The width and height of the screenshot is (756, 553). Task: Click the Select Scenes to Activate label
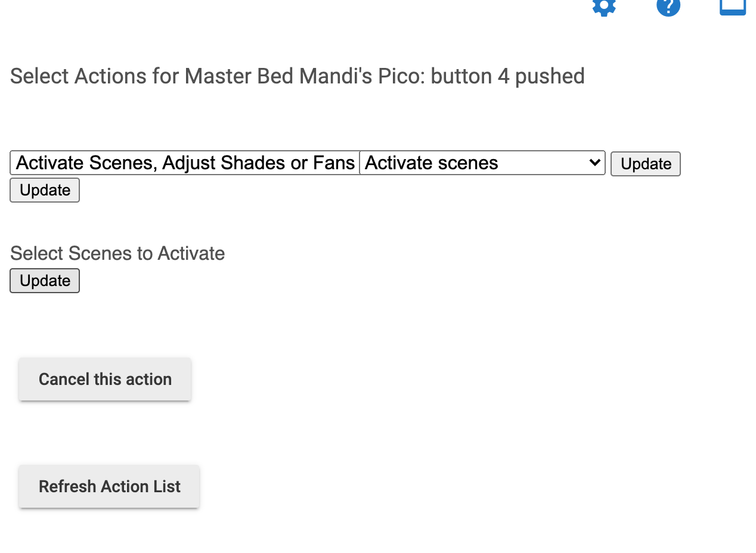pyautogui.click(x=117, y=253)
